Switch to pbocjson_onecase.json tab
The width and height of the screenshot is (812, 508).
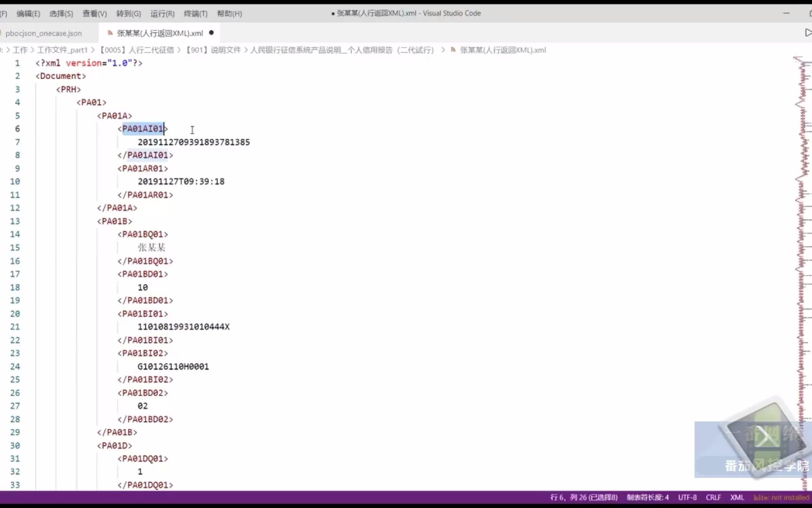point(44,33)
